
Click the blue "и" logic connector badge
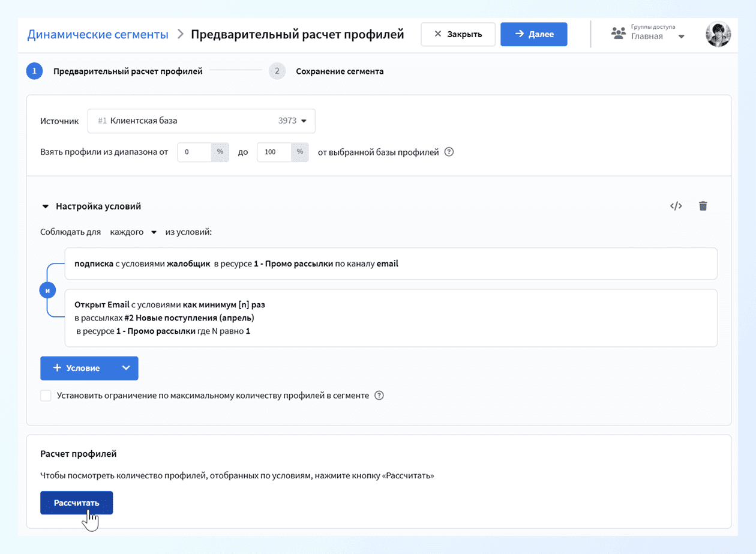pyautogui.click(x=48, y=289)
